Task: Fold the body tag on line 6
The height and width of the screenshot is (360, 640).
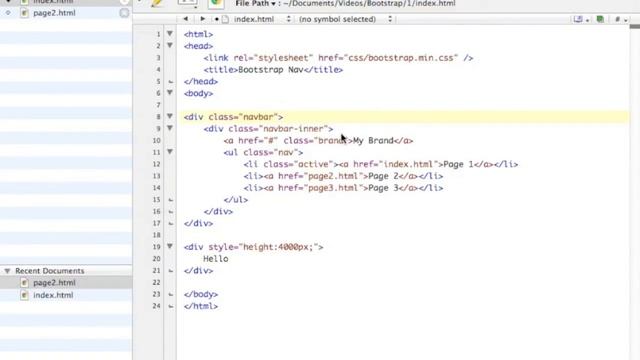Action: [x=170, y=93]
